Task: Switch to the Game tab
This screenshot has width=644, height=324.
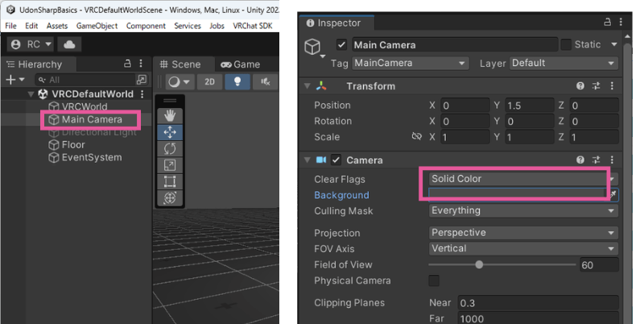Action: (x=240, y=64)
